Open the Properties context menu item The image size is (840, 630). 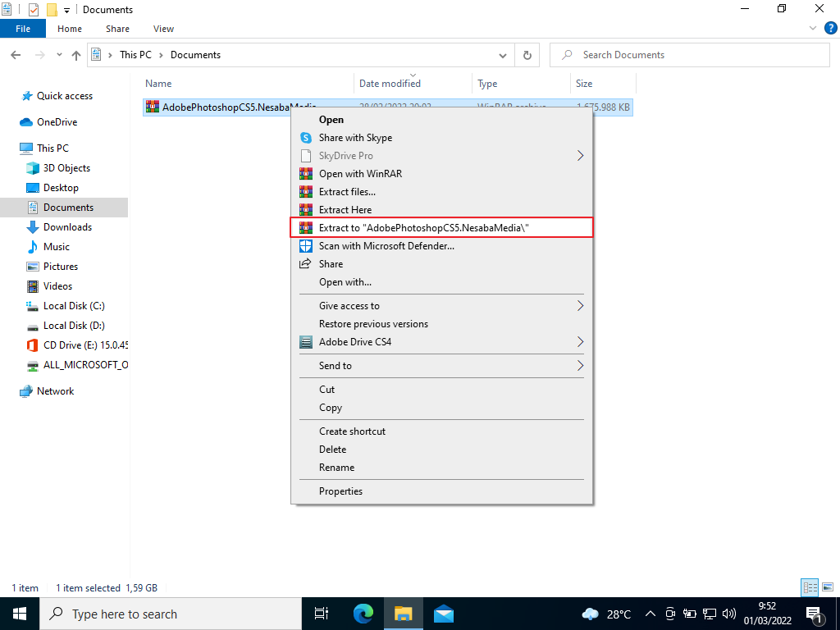441,491
